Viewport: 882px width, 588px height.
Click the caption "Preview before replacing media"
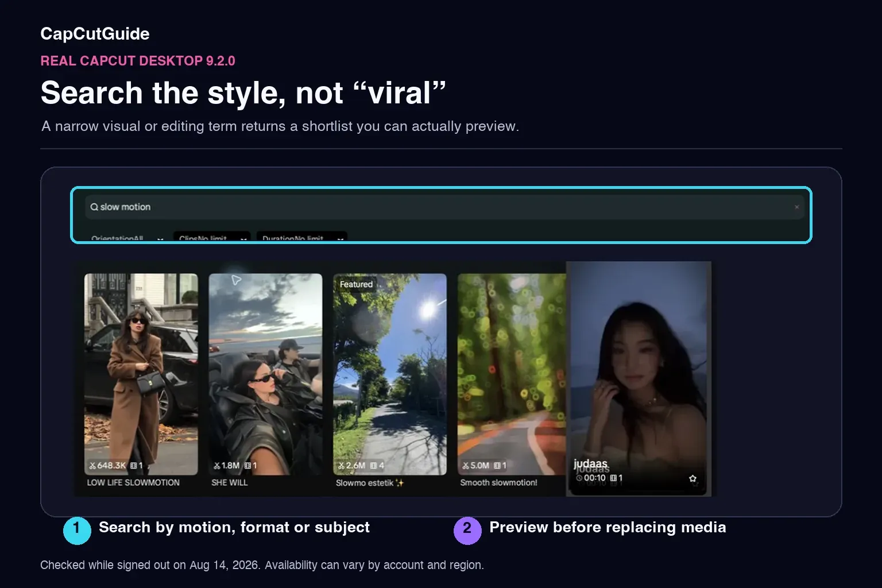click(x=608, y=527)
